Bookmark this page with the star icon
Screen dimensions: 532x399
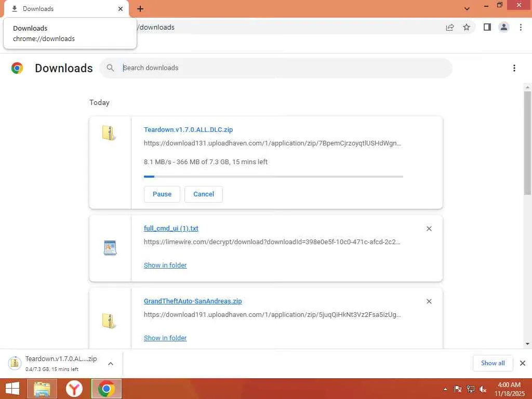pos(467,28)
